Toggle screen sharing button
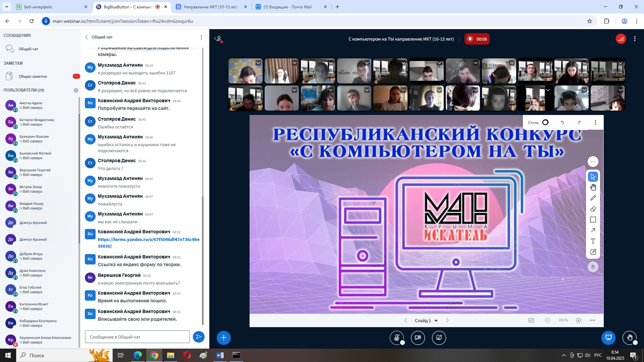 click(x=439, y=338)
